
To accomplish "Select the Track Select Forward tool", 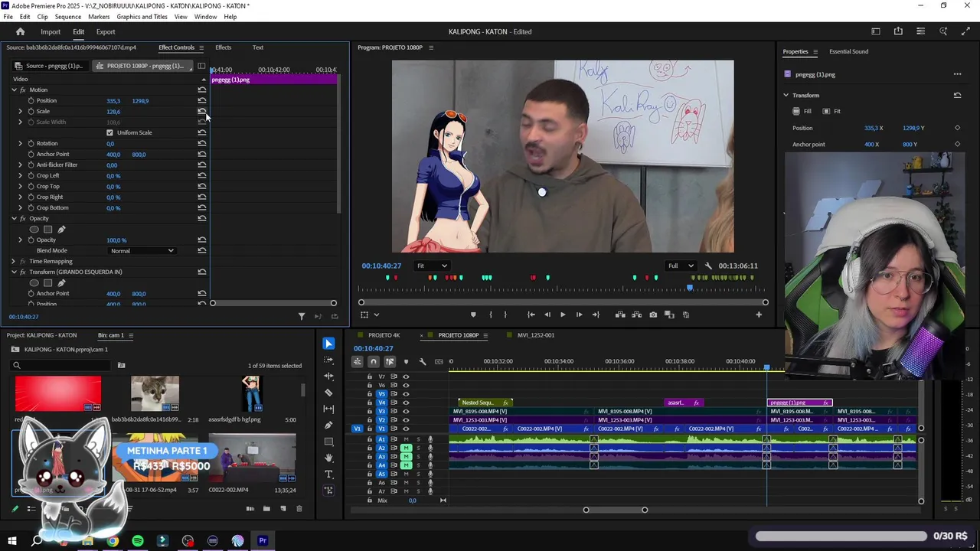I will (x=328, y=360).
